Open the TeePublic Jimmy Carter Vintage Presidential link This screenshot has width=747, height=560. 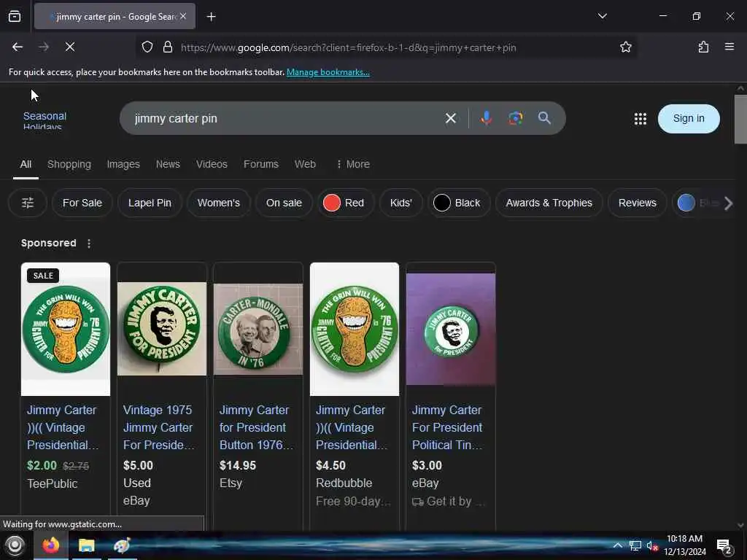[63, 427]
